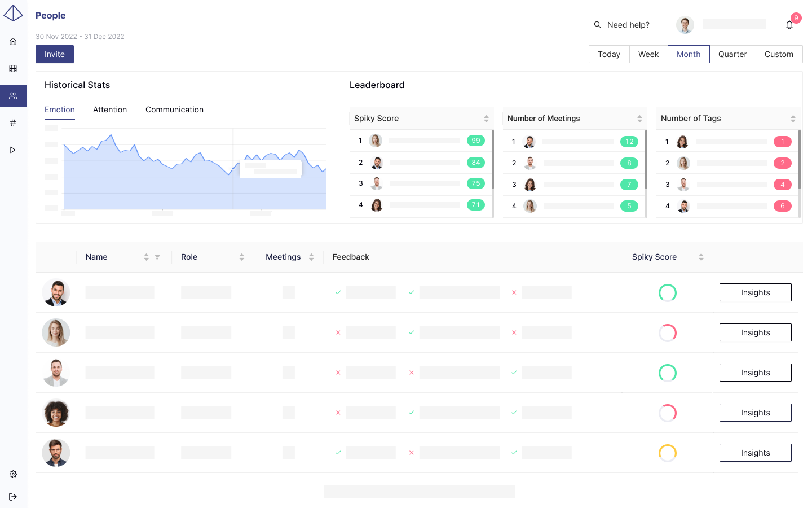Click the app logo at top left
Viewport: 812px width, 508px height.
point(13,13)
